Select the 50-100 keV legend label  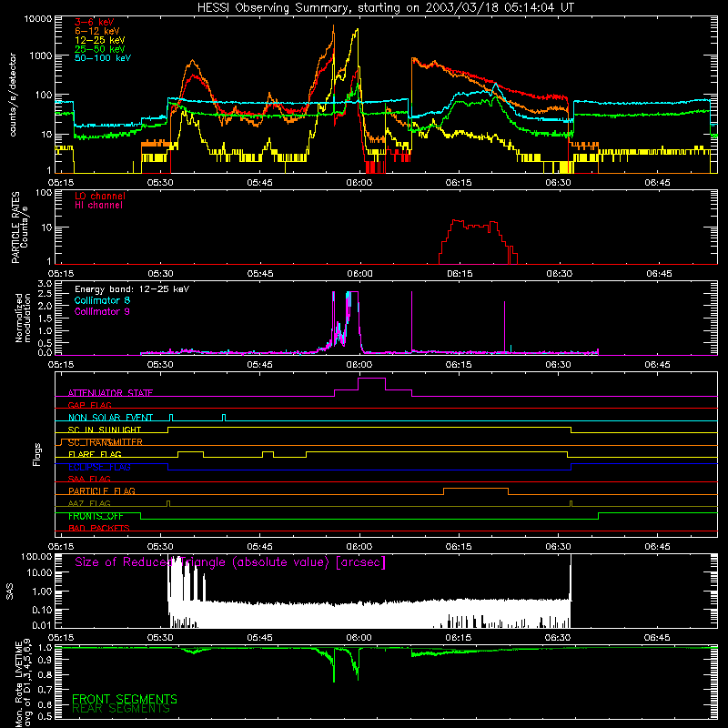point(103,58)
